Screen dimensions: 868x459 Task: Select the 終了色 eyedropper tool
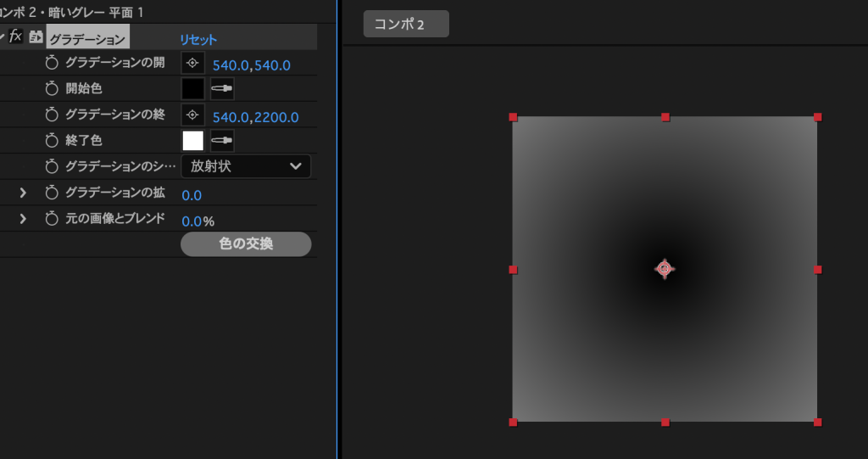(222, 140)
